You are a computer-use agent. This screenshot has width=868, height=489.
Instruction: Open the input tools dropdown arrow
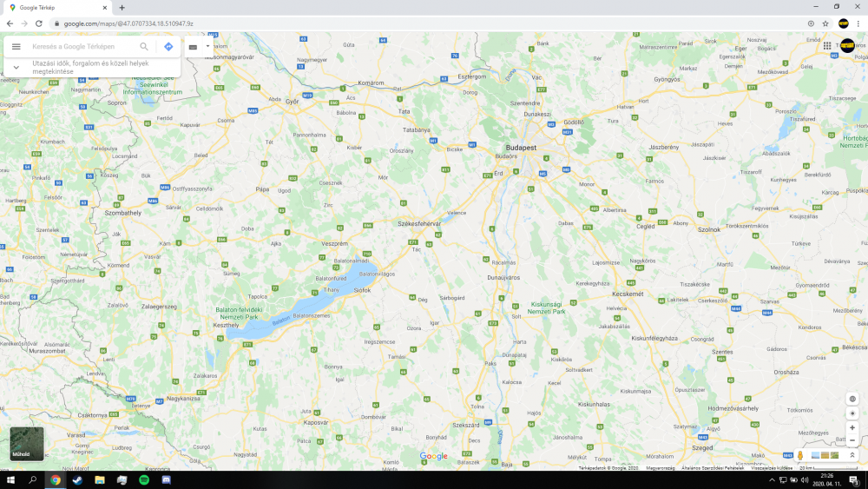pos(207,47)
